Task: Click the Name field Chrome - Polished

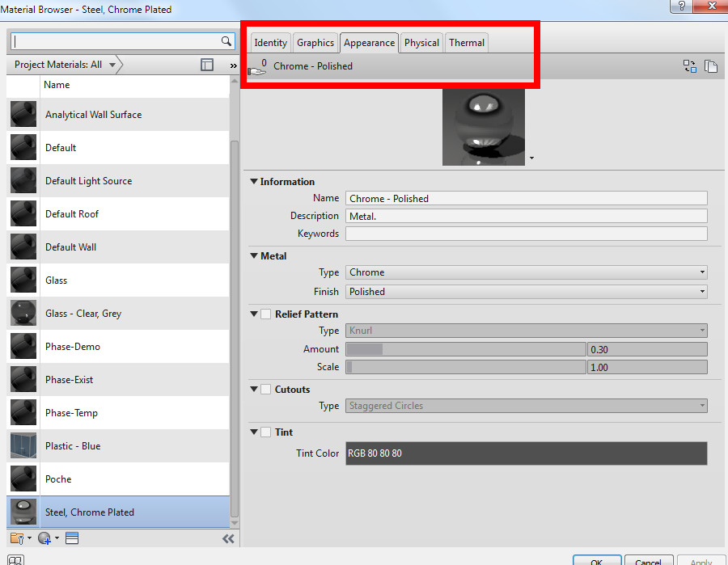Action: pyautogui.click(x=527, y=198)
